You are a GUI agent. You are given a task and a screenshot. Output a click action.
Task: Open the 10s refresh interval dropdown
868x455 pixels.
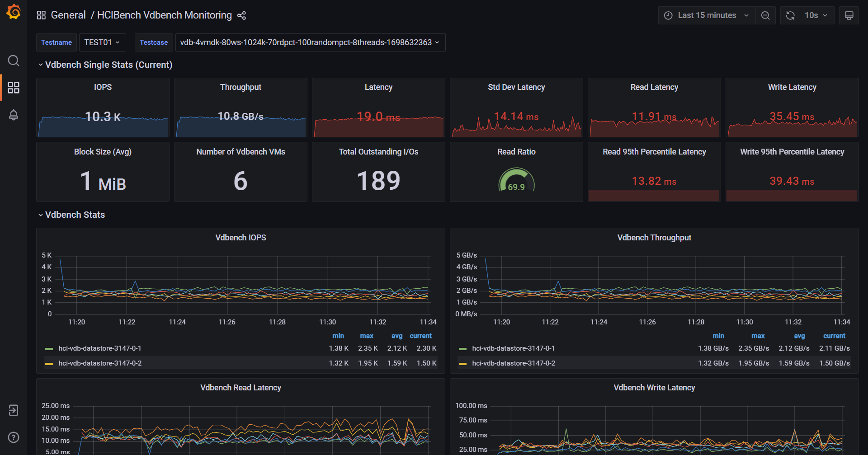[x=816, y=15]
